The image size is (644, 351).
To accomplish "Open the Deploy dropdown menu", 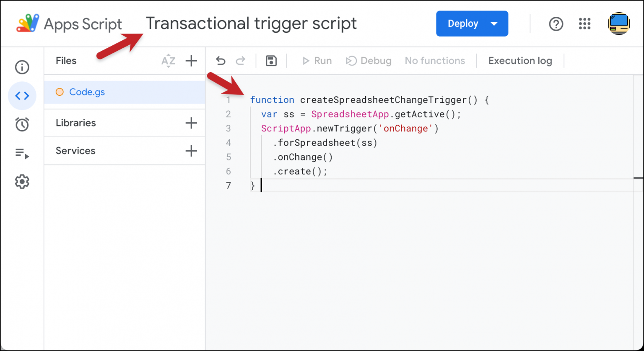I will click(x=472, y=24).
